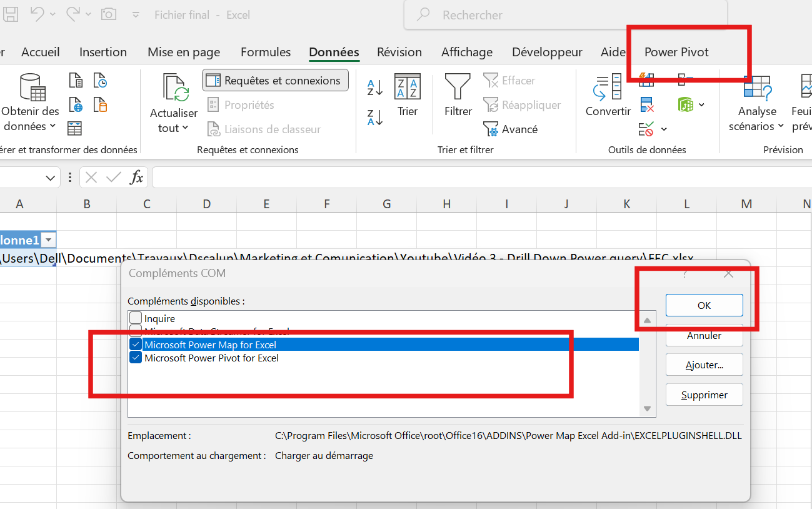The height and width of the screenshot is (509, 812).
Task: Click the Undo arrow icon
Action: pos(37,14)
